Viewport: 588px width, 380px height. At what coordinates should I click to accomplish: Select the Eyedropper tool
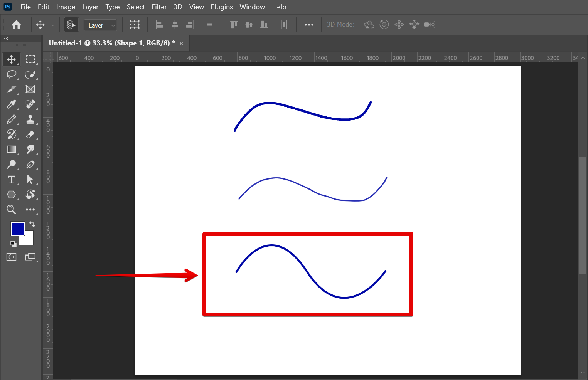11,104
